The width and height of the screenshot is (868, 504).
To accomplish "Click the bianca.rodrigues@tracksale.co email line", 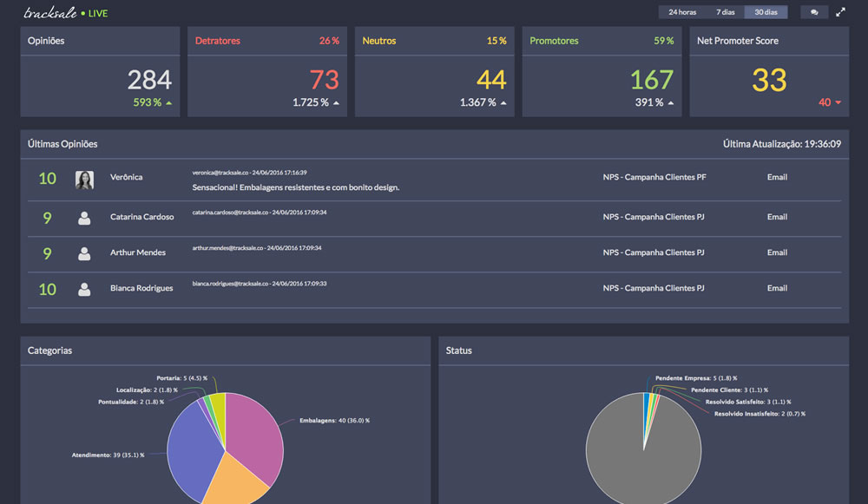I will point(259,284).
